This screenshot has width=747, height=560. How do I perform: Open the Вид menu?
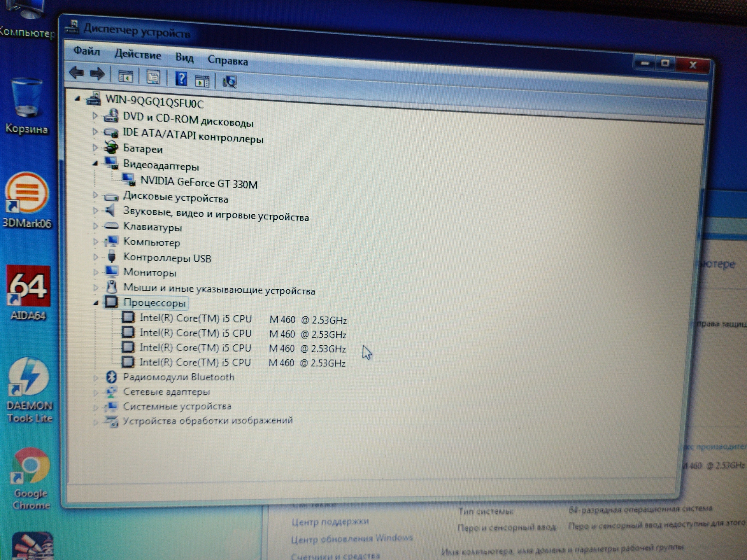pyautogui.click(x=184, y=58)
